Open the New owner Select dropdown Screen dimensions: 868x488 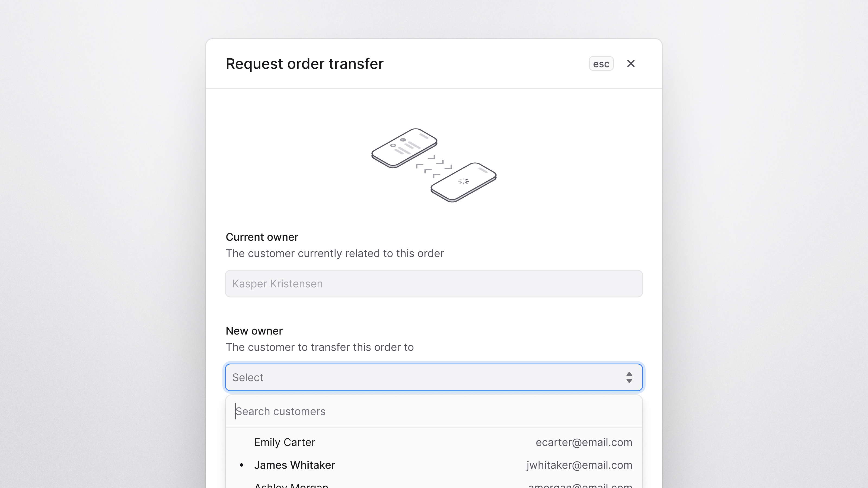pos(434,377)
